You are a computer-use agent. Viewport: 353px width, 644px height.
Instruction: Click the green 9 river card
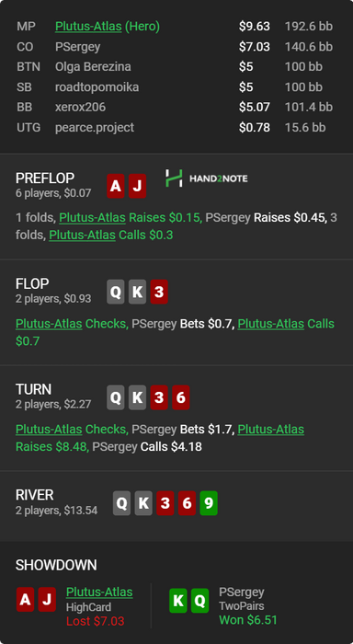coord(209,502)
